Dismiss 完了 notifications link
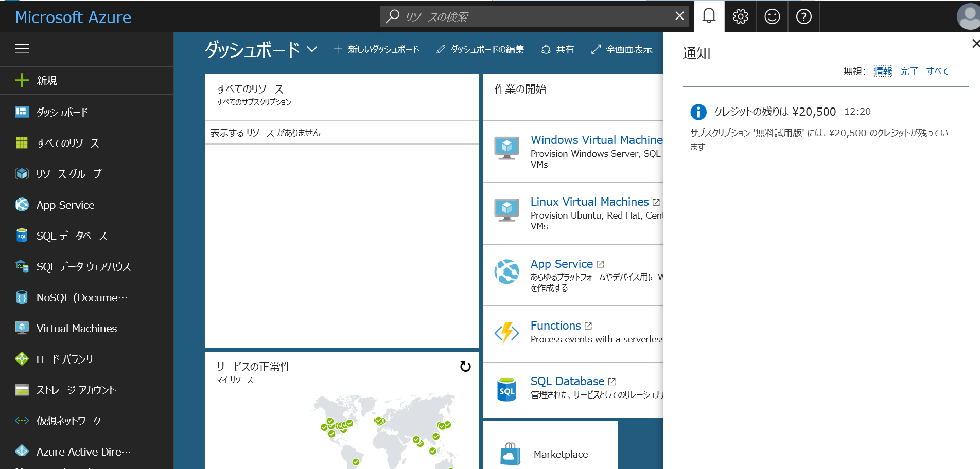 (909, 71)
